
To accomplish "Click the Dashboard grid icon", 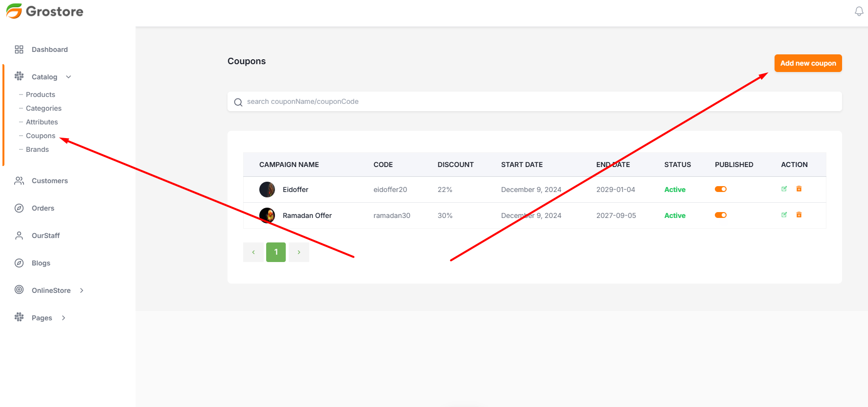I will (x=19, y=49).
